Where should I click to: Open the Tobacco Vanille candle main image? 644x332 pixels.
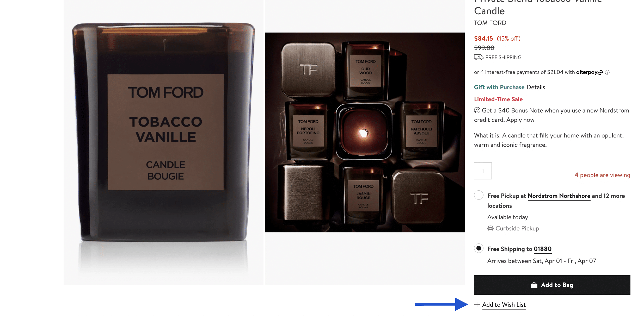click(163, 143)
